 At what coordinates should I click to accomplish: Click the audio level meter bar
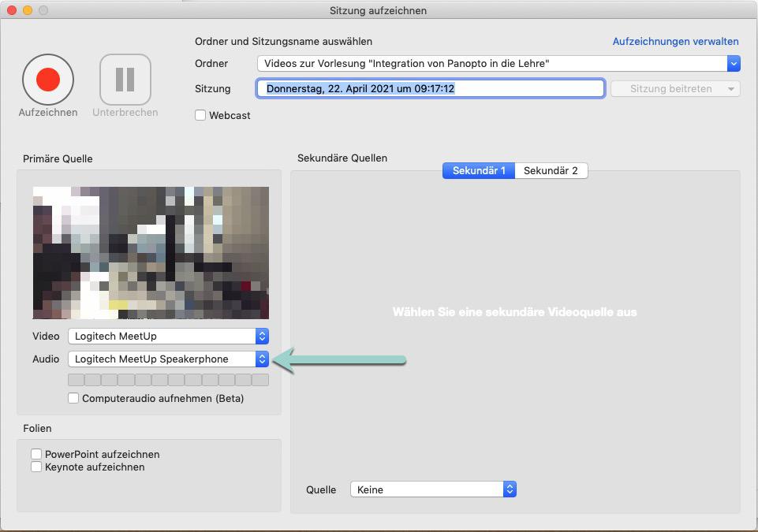168,380
